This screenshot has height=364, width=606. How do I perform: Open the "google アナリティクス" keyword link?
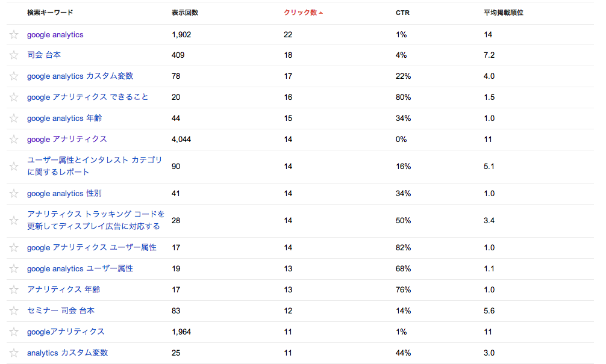[67, 140]
